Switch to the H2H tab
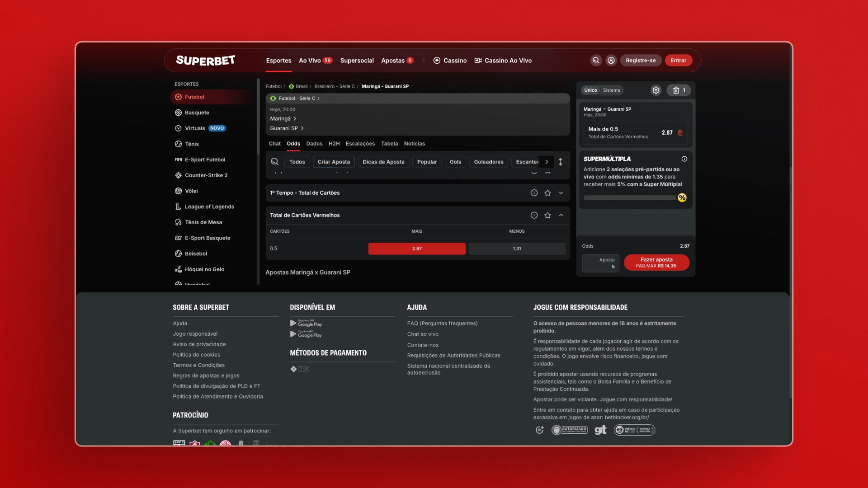 334,144
